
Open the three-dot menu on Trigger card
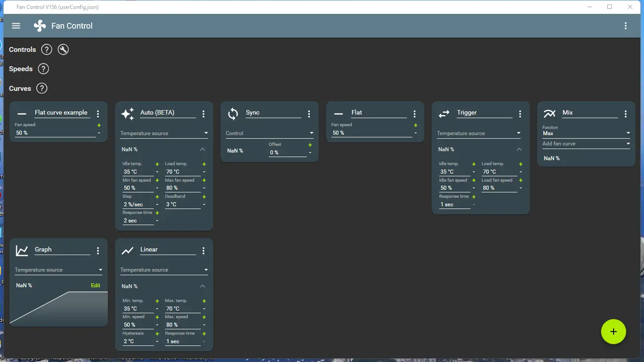(x=520, y=114)
